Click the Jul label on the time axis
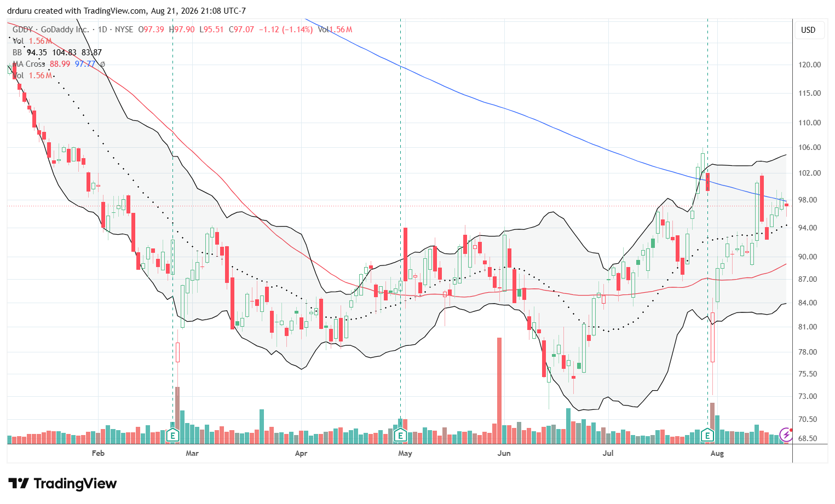 click(608, 453)
